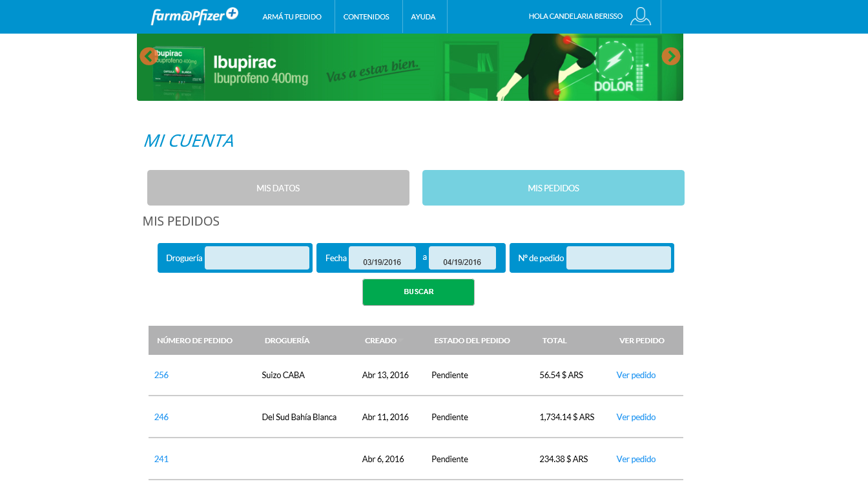
Task: Click Pendiente status of order 246
Action: (450, 417)
